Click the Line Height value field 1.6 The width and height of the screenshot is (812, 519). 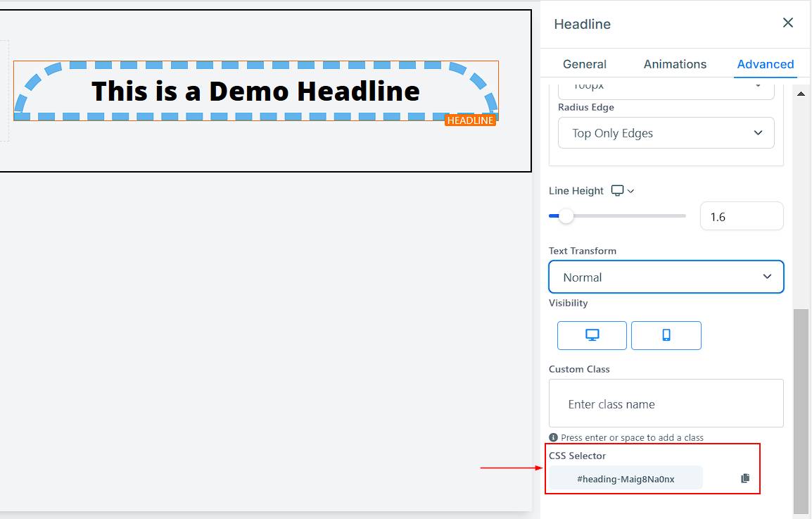742,216
